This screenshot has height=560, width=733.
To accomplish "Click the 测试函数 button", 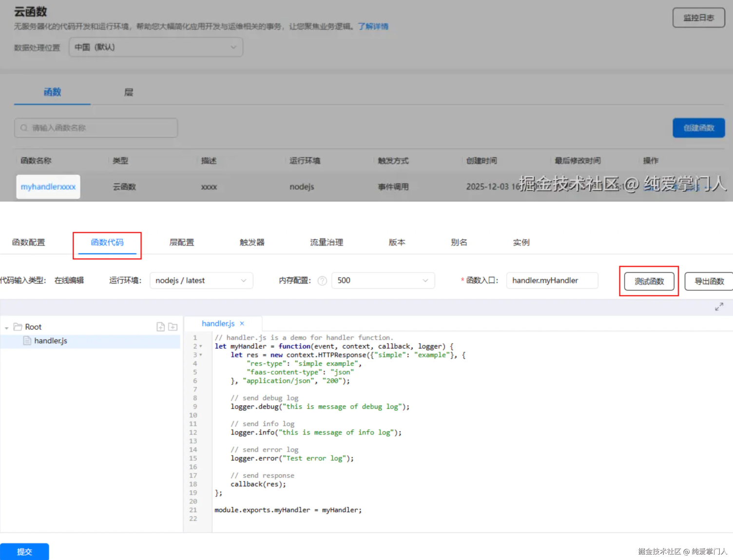I will 649,281.
